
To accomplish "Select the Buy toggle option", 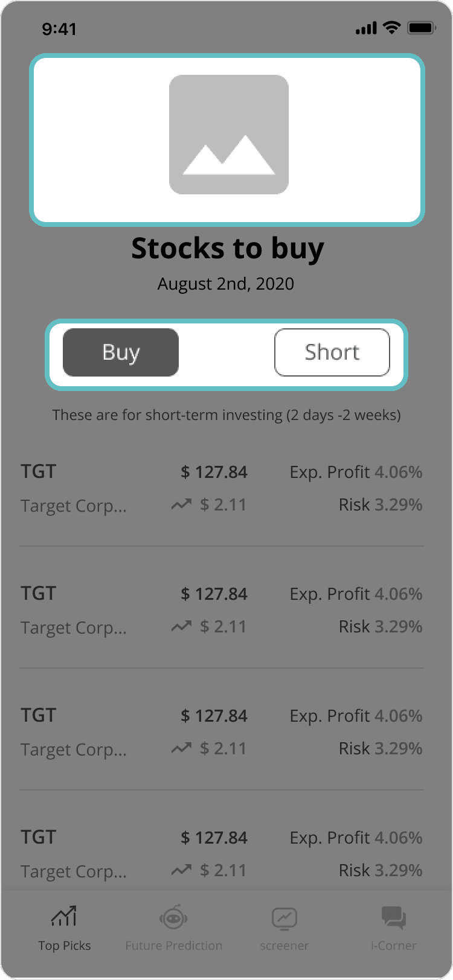I will click(x=121, y=352).
